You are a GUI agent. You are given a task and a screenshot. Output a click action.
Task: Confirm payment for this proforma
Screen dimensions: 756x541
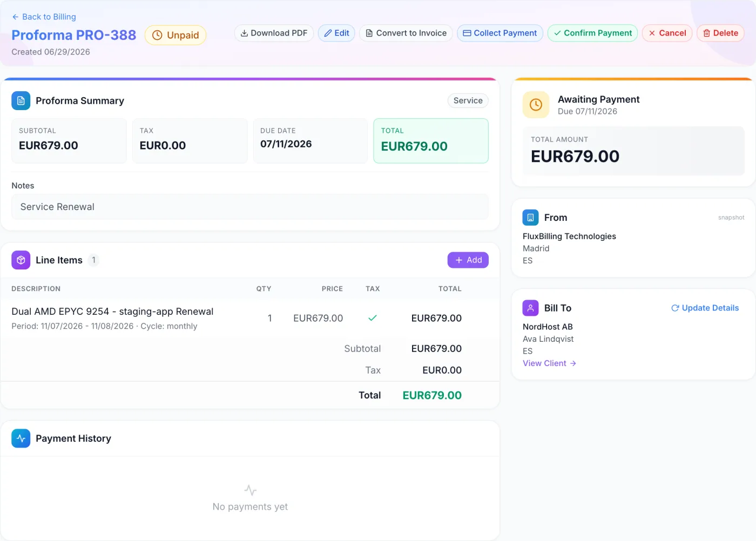592,33
